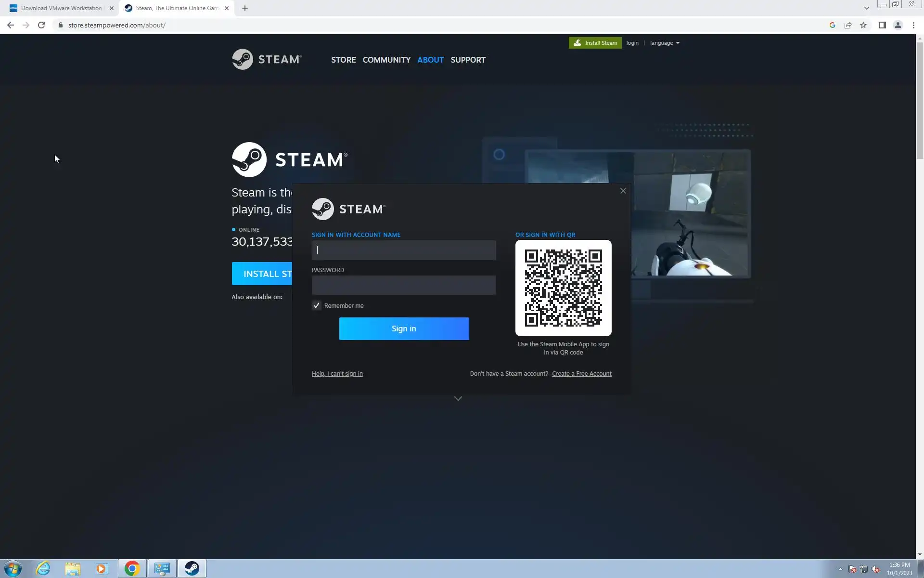Open Create a Free Account link

pyautogui.click(x=581, y=374)
